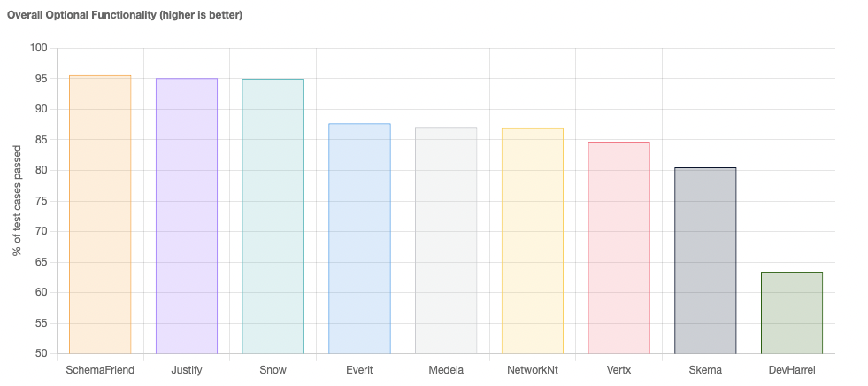Click the teal Snow bar
The height and width of the screenshot is (386, 868).
(273, 216)
